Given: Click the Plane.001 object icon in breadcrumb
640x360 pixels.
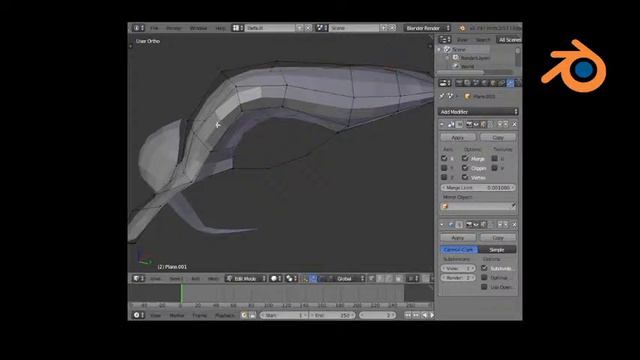Looking at the screenshot, I should pos(468,96).
